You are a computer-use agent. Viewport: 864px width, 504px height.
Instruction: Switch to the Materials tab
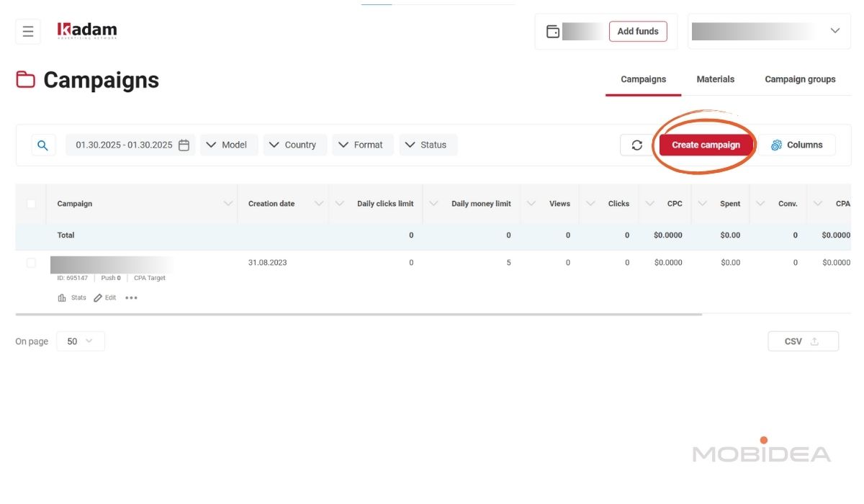[715, 79]
